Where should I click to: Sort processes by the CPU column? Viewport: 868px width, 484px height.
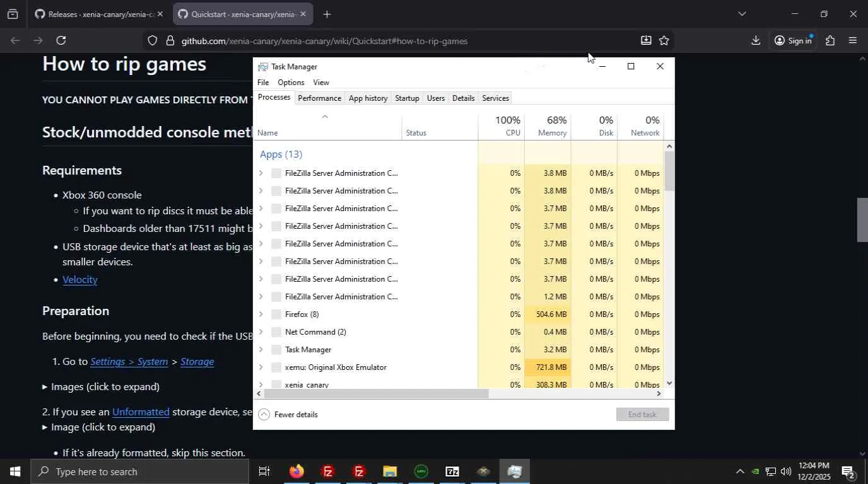[x=501, y=125]
